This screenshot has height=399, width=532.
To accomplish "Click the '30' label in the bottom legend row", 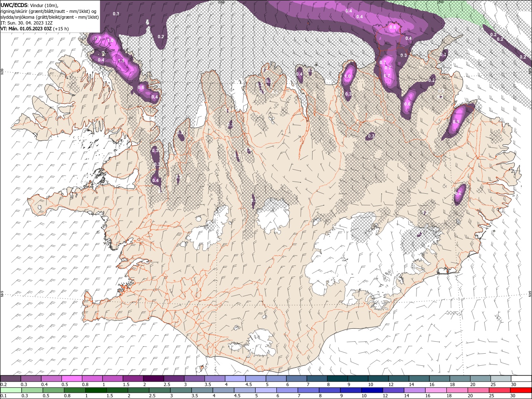I will tap(513, 396).
